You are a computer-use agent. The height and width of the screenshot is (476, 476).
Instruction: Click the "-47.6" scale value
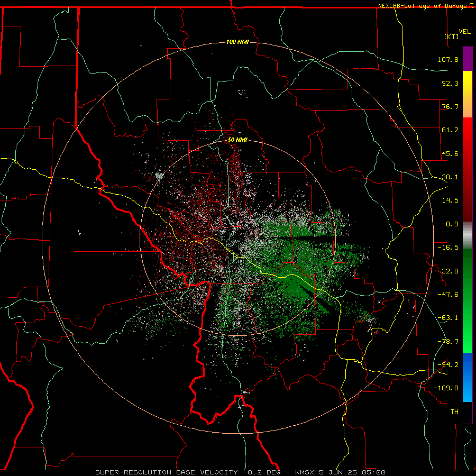point(448,295)
